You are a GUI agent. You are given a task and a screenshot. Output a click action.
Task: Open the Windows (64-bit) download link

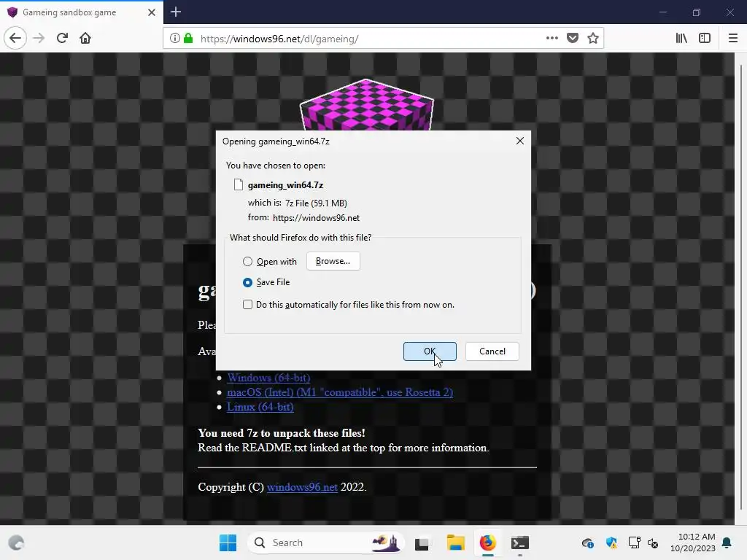268,378
